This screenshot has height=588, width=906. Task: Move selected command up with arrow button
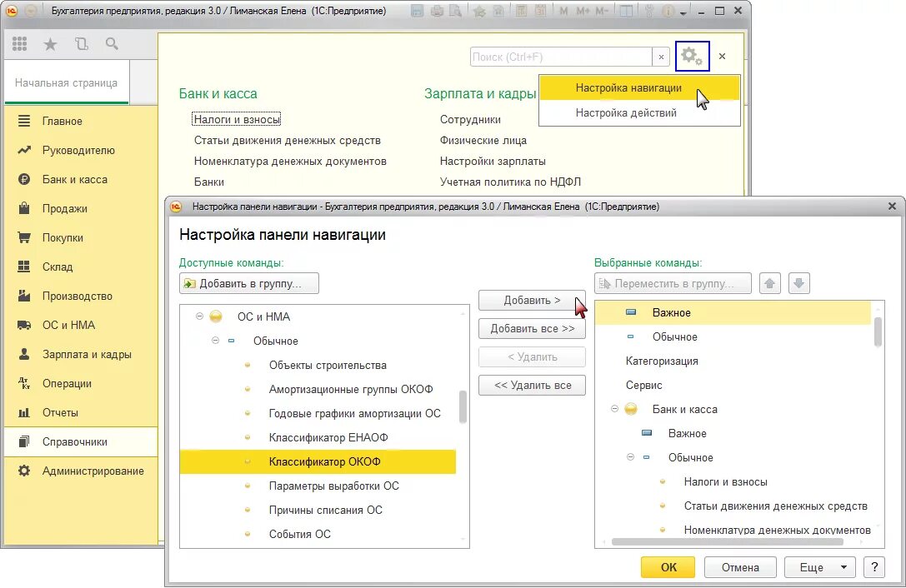click(x=769, y=283)
